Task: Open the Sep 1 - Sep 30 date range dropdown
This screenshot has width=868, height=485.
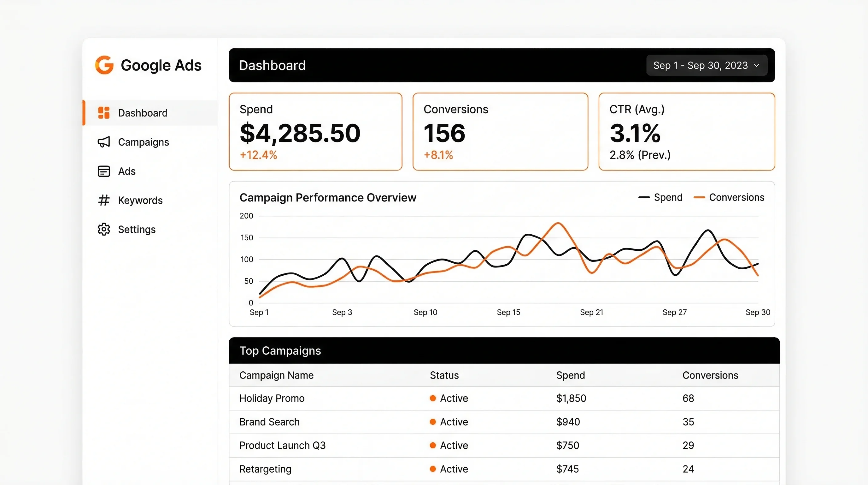Action: click(x=707, y=65)
